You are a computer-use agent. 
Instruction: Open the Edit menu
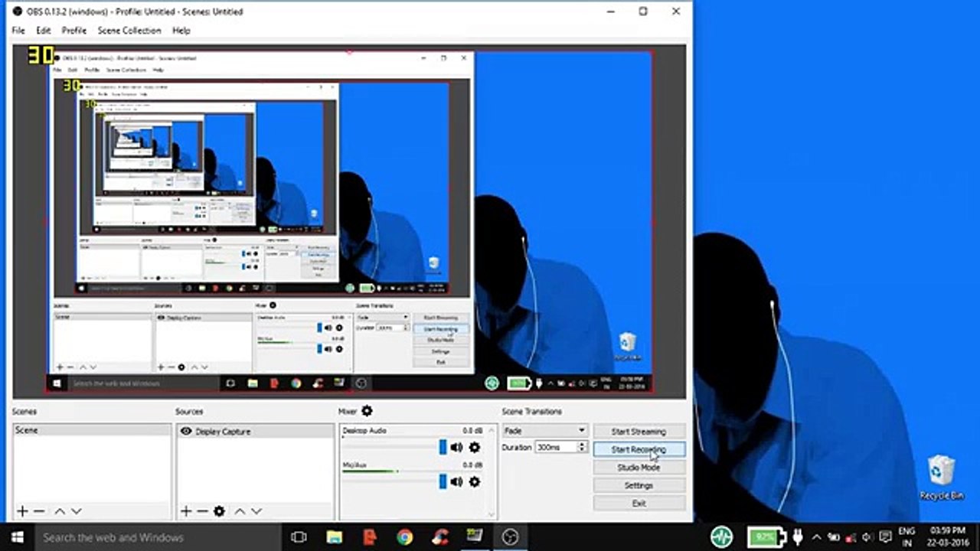tap(44, 31)
